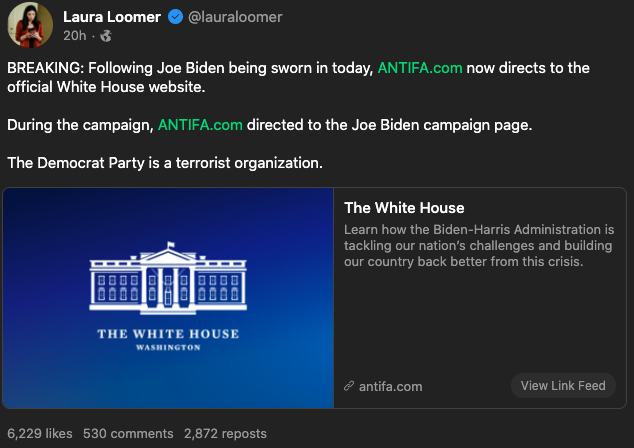634x448 pixels.
Task: Click ANTIFA.com link in the BREAKING sentence
Action: [419, 68]
